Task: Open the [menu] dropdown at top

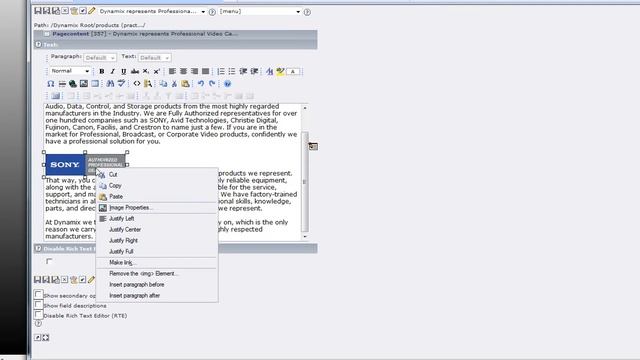Action: pos(260,11)
